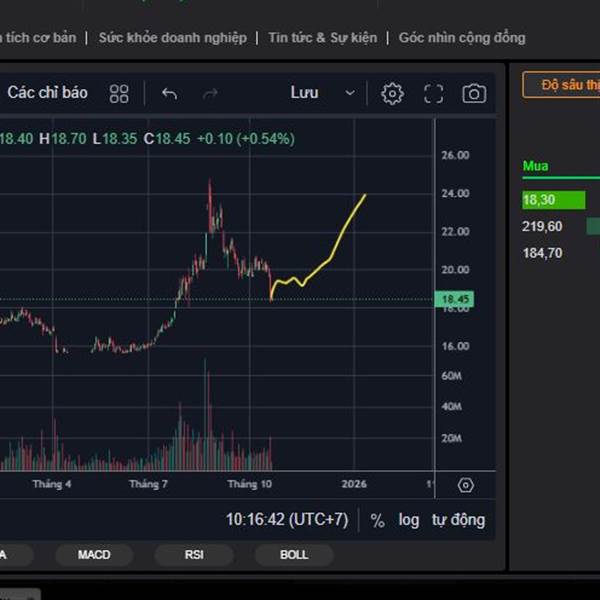Select the RSI indicator pill
The height and width of the screenshot is (600, 600).
coord(194,555)
